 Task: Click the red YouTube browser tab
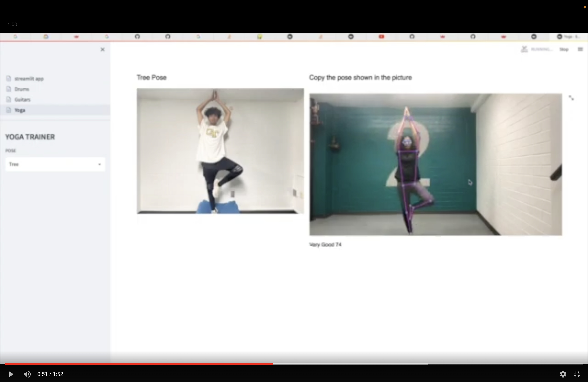pyautogui.click(x=381, y=37)
